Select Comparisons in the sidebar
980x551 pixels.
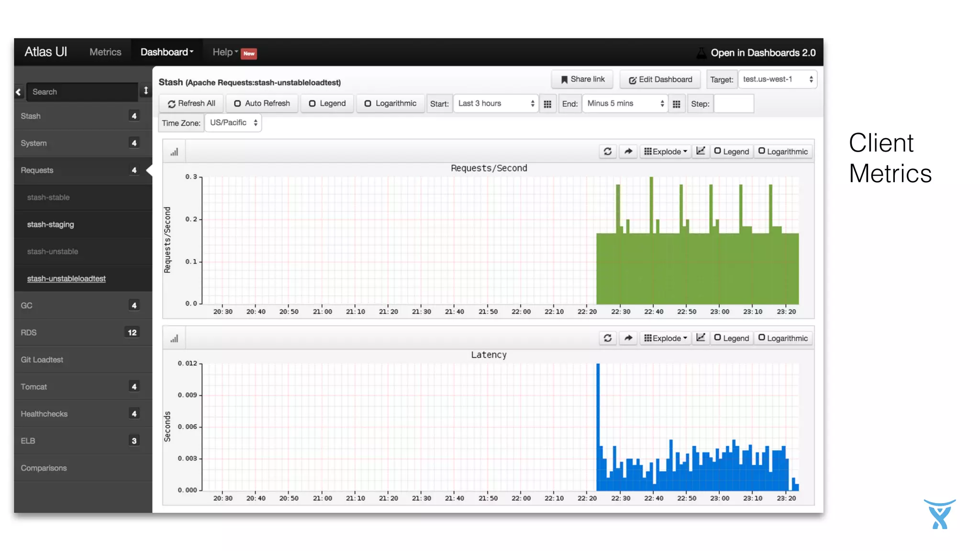tap(83, 468)
